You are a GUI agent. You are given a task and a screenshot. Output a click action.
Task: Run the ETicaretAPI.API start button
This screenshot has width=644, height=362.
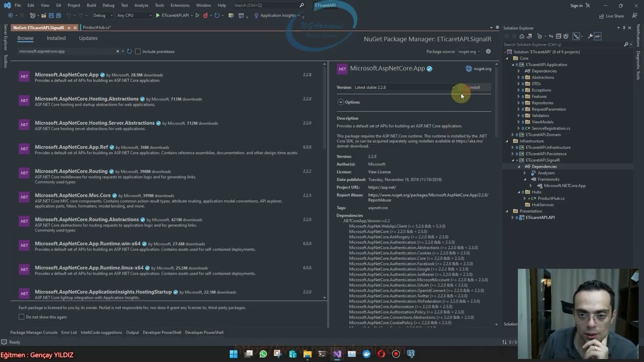(173, 15)
